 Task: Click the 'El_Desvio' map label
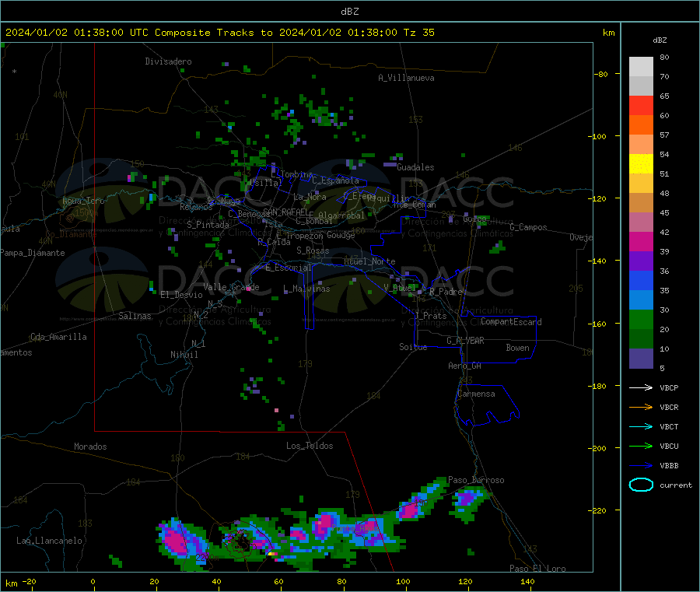tap(182, 295)
